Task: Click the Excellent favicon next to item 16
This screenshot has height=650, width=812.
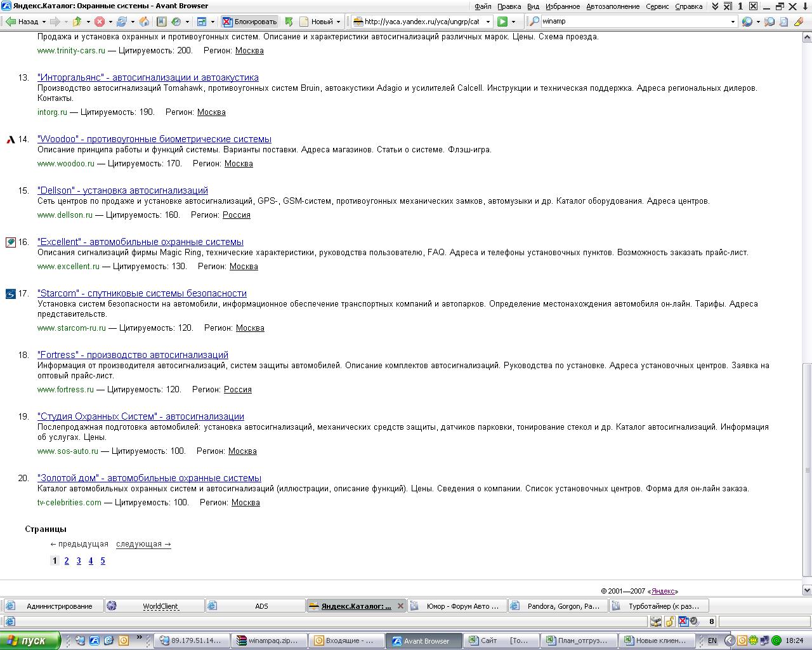Action: pyautogui.click(x=10, y=242)
